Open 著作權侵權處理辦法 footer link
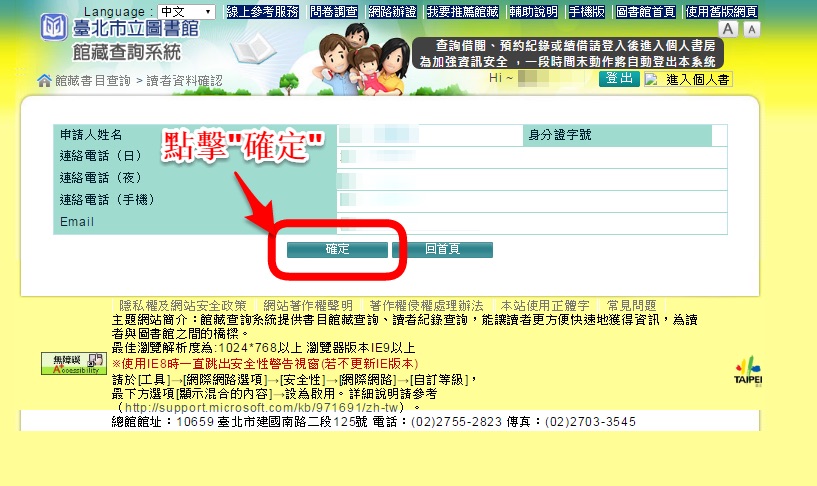 coord(426,305)
